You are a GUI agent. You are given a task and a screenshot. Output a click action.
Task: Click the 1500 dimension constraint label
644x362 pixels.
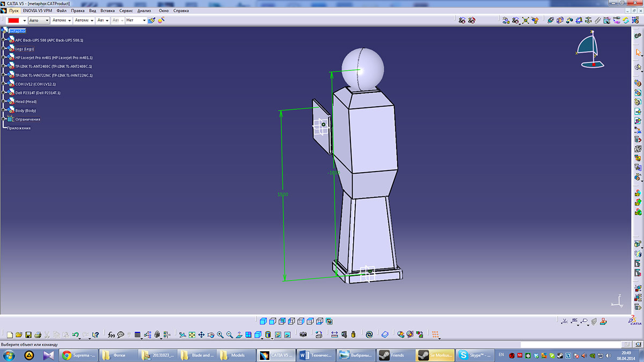point(282,194)
